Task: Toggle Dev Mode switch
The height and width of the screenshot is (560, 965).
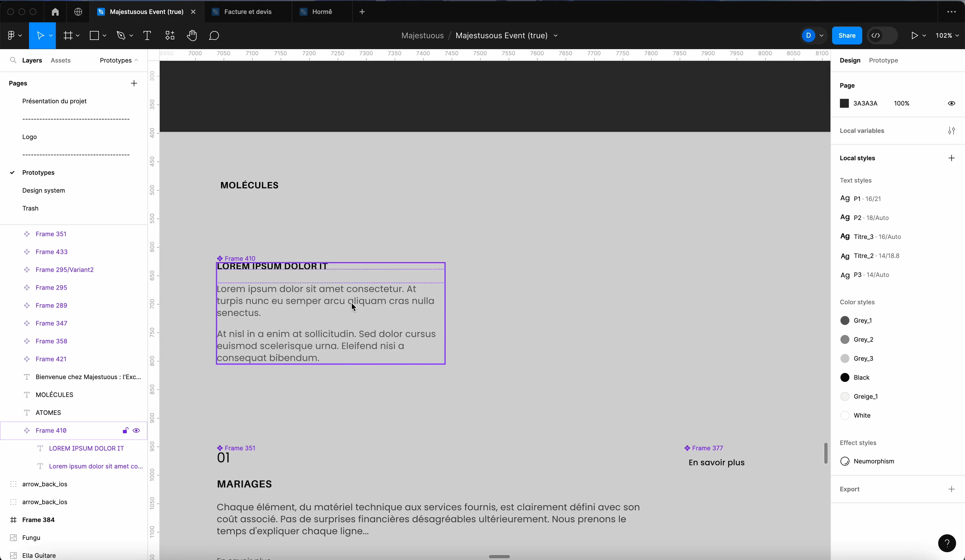Action: point(882,36)
